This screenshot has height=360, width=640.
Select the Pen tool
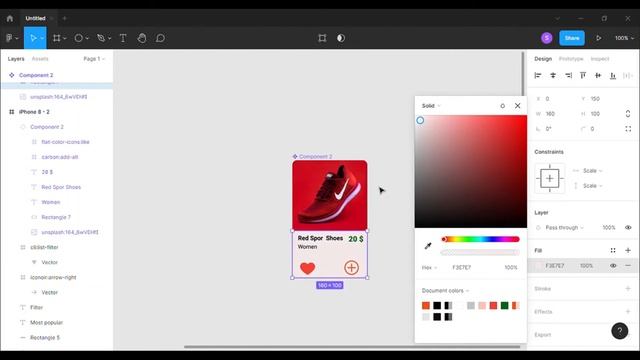tap(101, 38)
